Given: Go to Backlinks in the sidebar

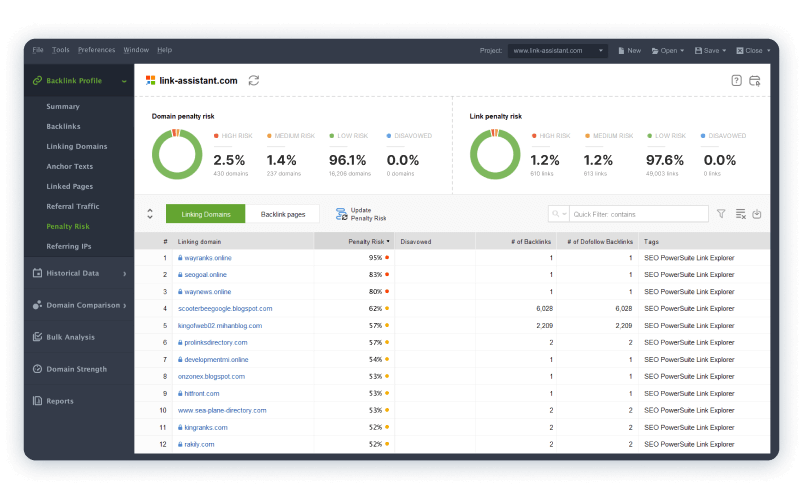Looking at the screenshot, I should click(x=64, y=127).
